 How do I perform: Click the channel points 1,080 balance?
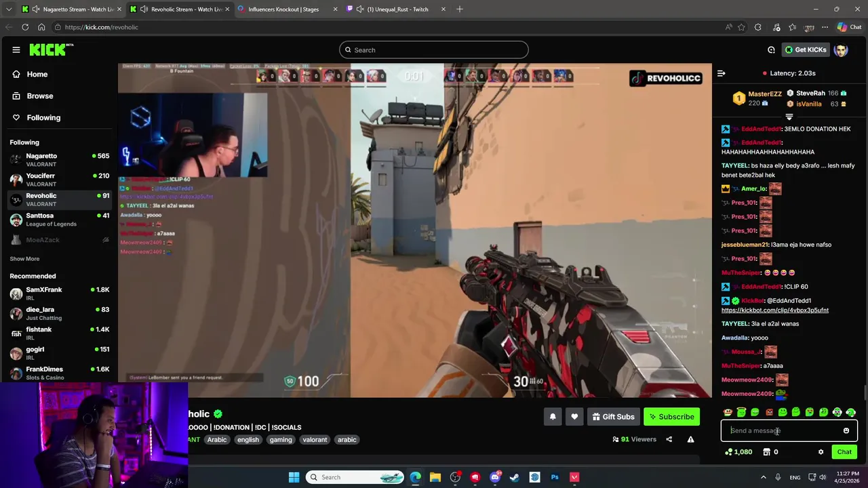click(x=738, y=452)
